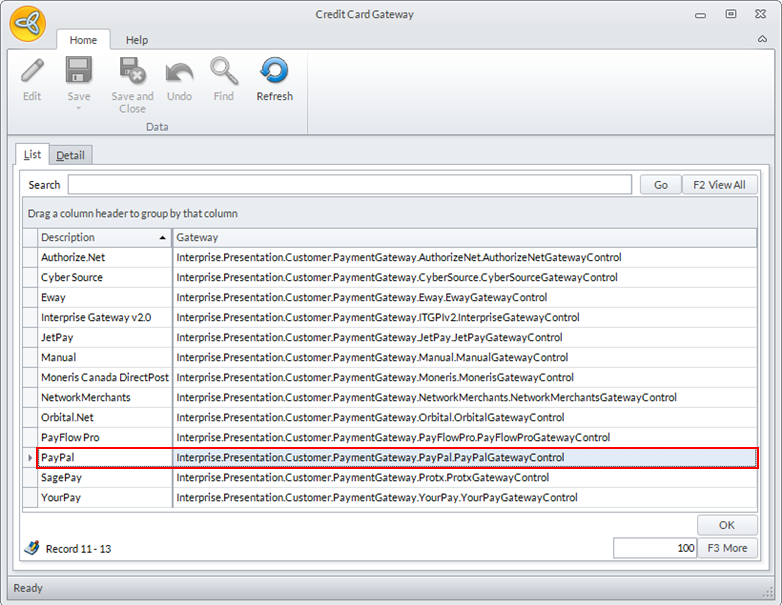Click the Save floppy disk icon
Viewport: 782px width, 605px height.
79,71
